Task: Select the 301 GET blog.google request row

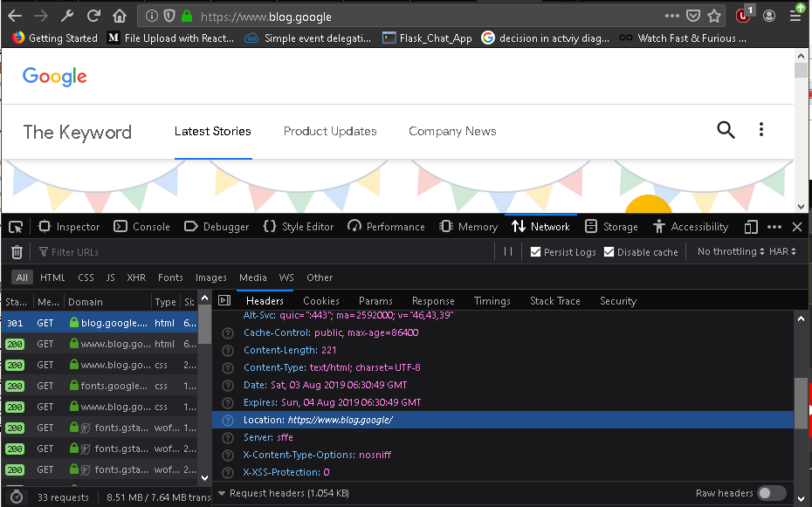Action: [x=100, y=323]
